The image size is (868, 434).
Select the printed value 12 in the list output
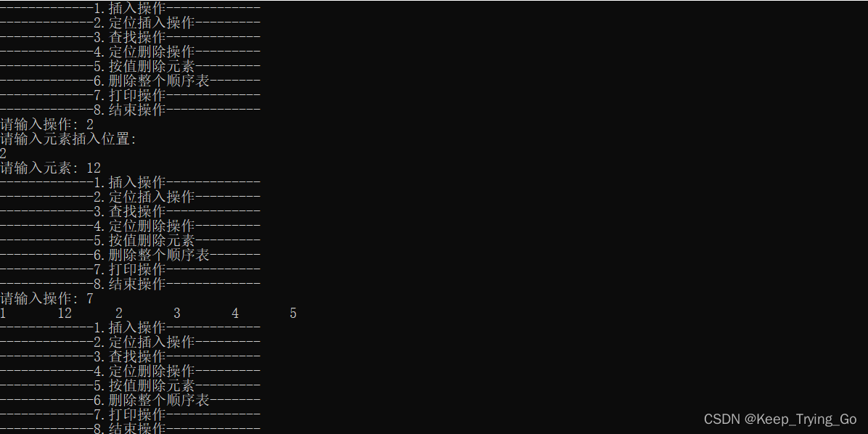[x=65, y=314]
